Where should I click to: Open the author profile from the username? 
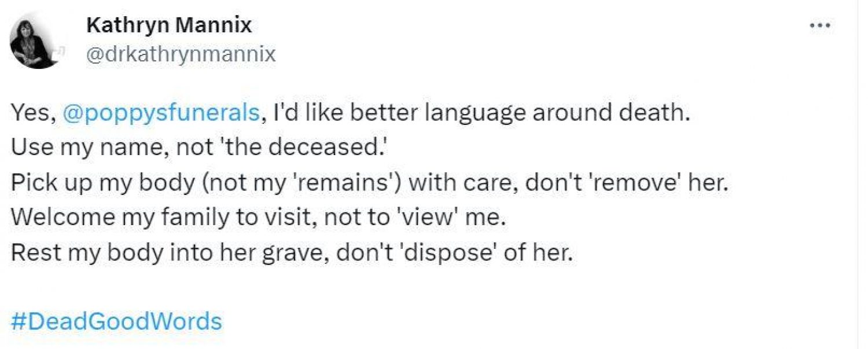[180, 54]
